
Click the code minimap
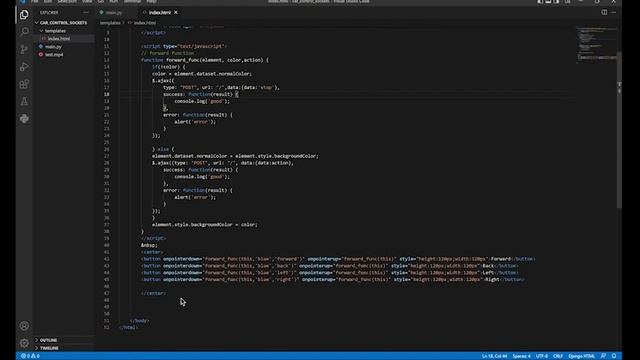(596, 45)
